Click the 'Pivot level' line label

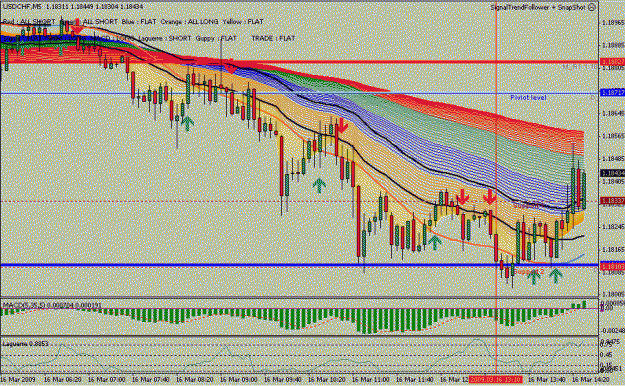[529, 97]
